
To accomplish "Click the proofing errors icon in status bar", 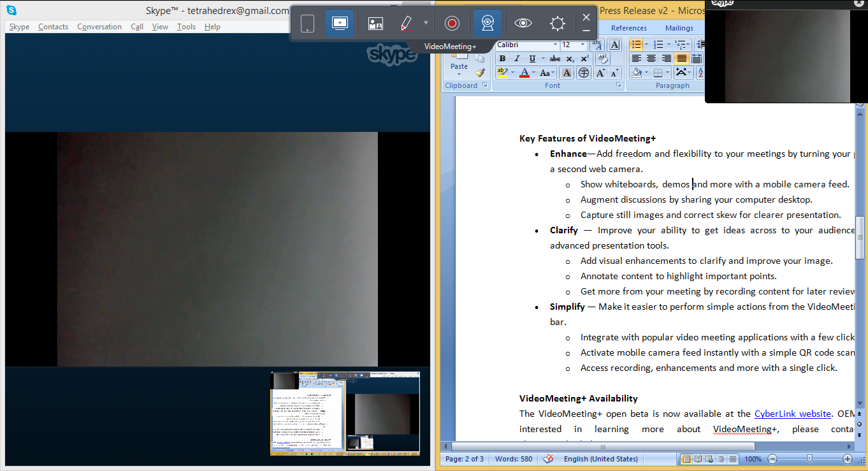I will [x=548, y=459].
